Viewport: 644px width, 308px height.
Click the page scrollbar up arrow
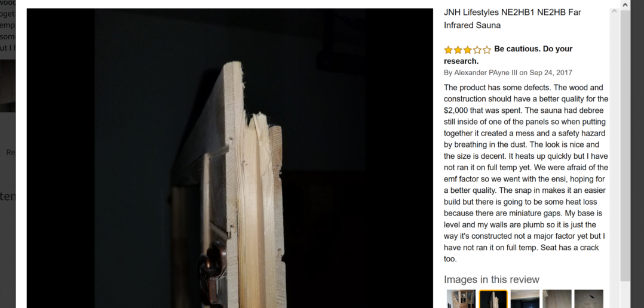625,5
